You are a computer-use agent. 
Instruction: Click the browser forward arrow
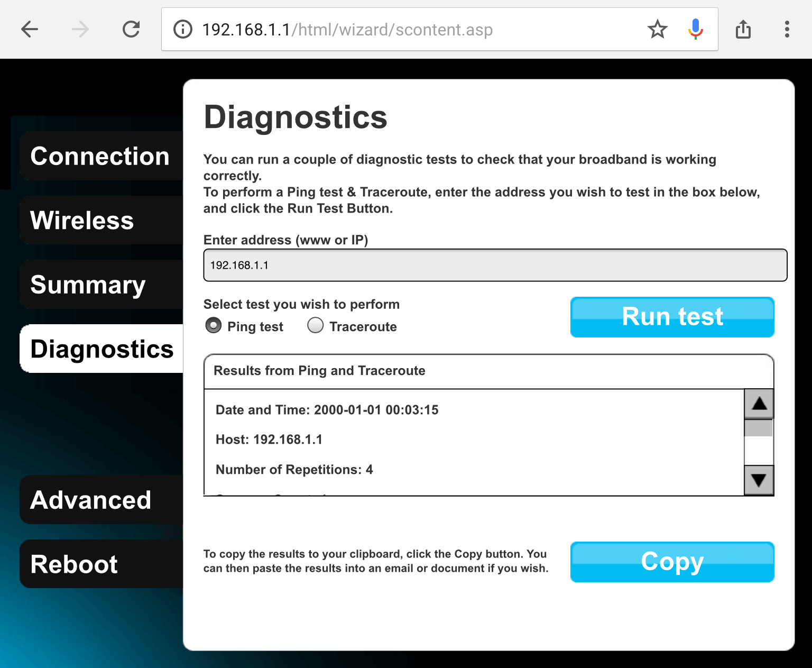pyautogui.click(x=80, y=29)
